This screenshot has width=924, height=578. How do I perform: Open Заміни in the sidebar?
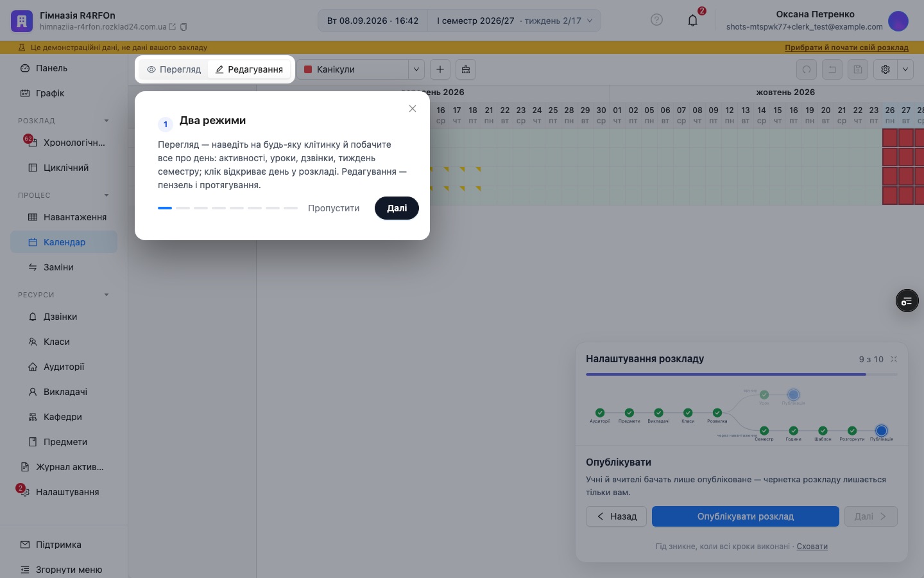coord(64,267)
